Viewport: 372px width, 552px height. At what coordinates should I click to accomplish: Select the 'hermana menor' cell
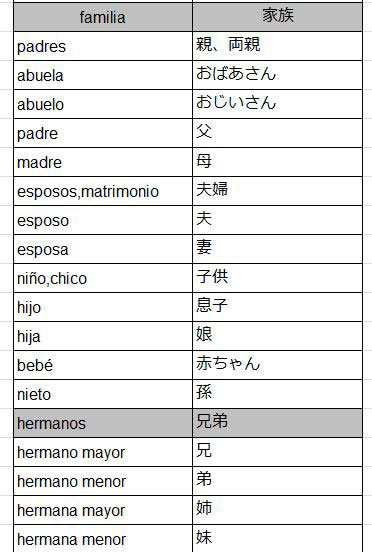[x=103, y=539]
